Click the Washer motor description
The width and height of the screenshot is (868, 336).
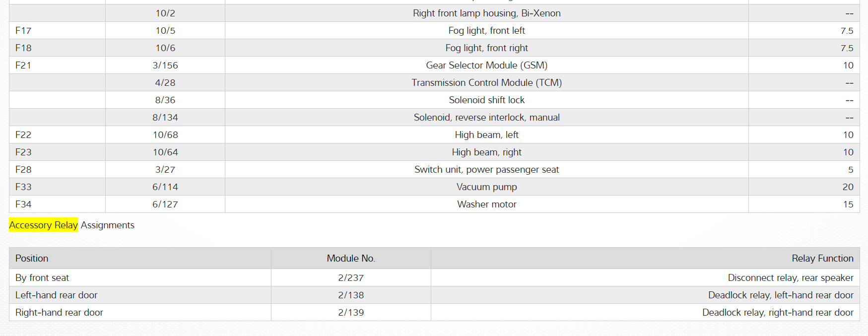(486, 204)
